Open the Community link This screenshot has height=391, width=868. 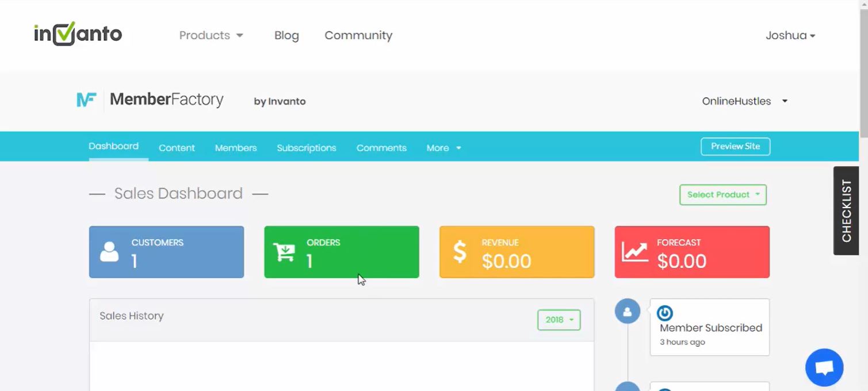(358, 35)
